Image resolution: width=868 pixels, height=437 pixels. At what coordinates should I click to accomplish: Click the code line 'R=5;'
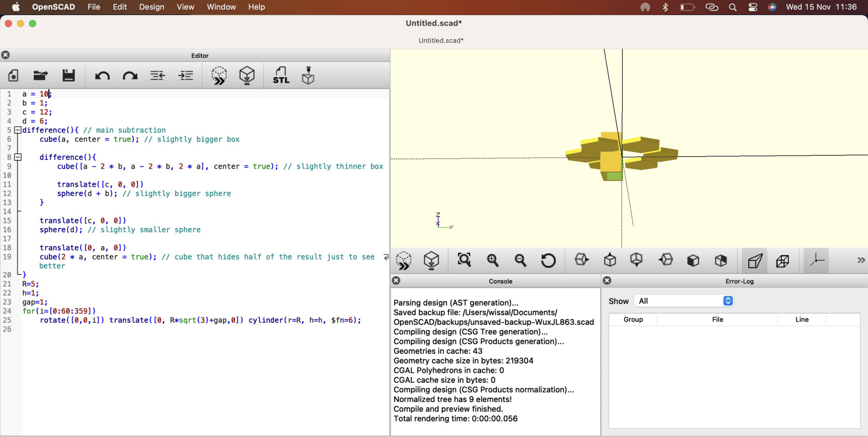pos(30,284)
